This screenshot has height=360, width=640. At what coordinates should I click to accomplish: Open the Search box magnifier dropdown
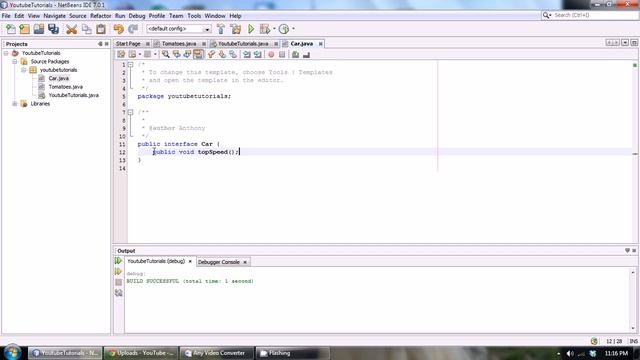pos(547,15)
